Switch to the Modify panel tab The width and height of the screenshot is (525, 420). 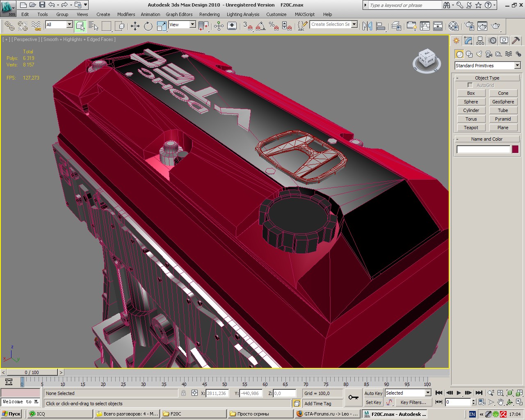click(x=468, y=41)
